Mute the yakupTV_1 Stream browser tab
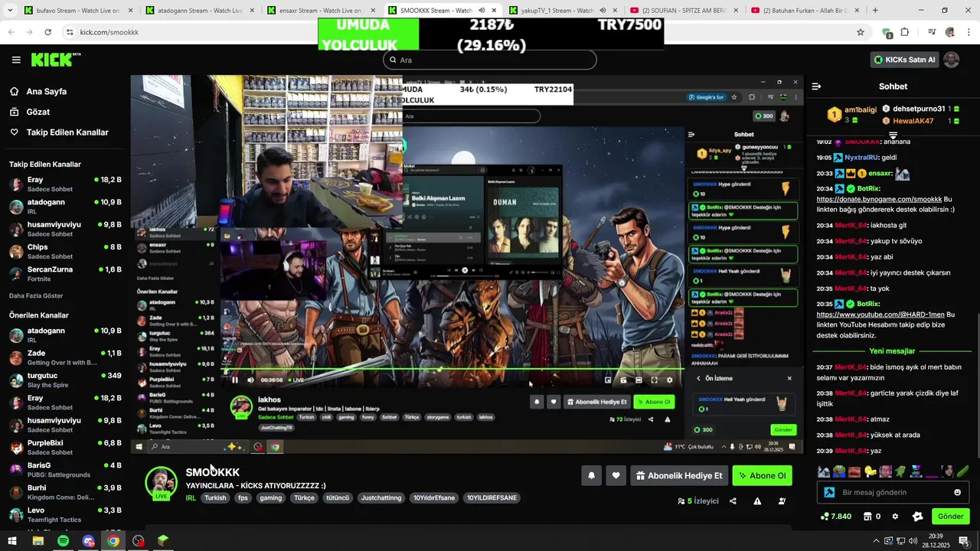 coord(603,11)
